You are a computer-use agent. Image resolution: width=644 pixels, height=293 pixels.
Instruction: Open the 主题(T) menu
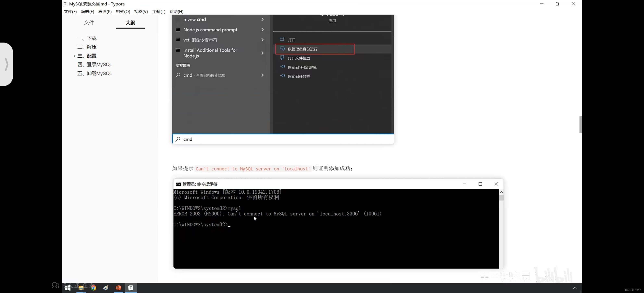[159, 12]
